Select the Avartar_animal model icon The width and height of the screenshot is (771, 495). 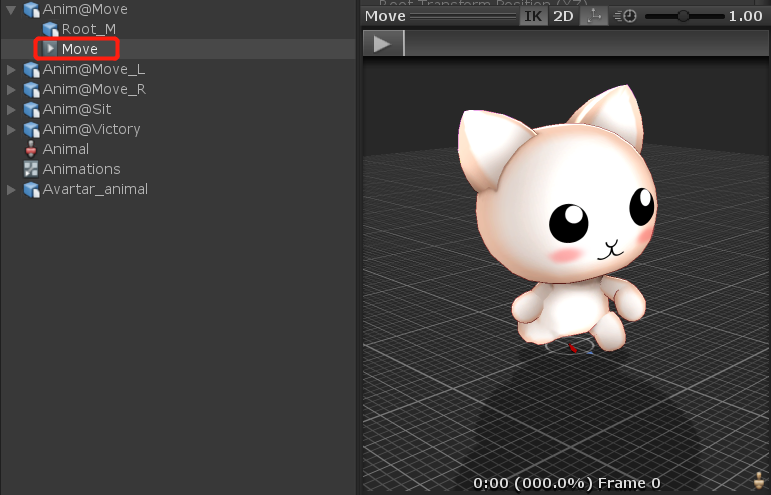pos(31,190)
